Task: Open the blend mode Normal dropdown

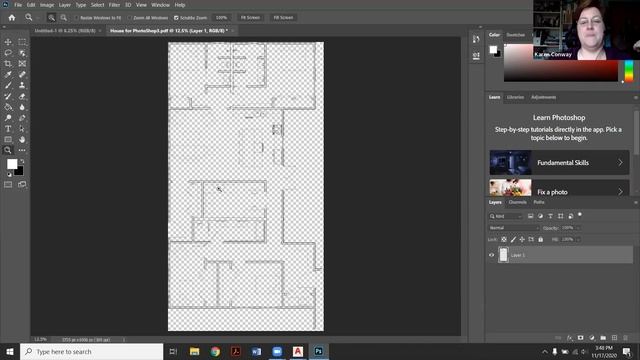Action: pos(514,228)
